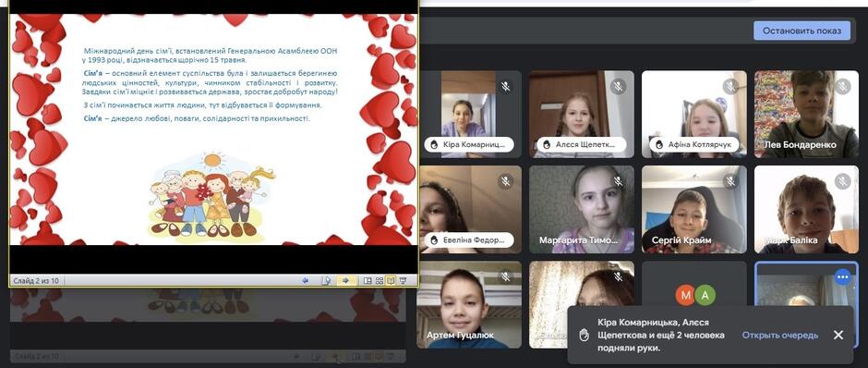The height and width of the screenshot is (368, 868).
Task: Click the muted mic icon on Артем Гуцалюк's tile
Action: point(505,276)
